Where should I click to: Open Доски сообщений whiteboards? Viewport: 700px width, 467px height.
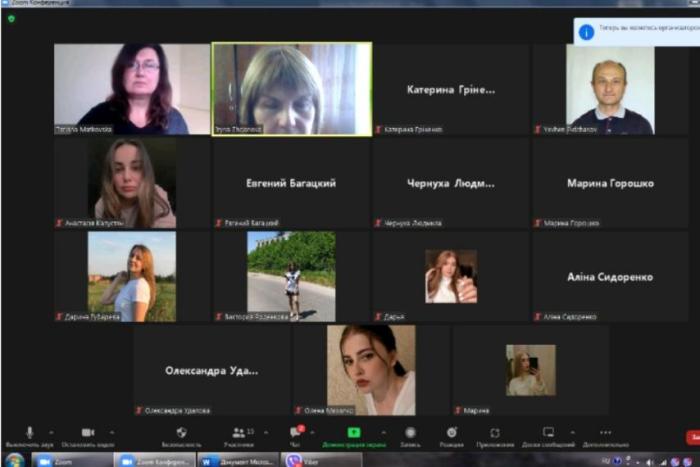548,433
